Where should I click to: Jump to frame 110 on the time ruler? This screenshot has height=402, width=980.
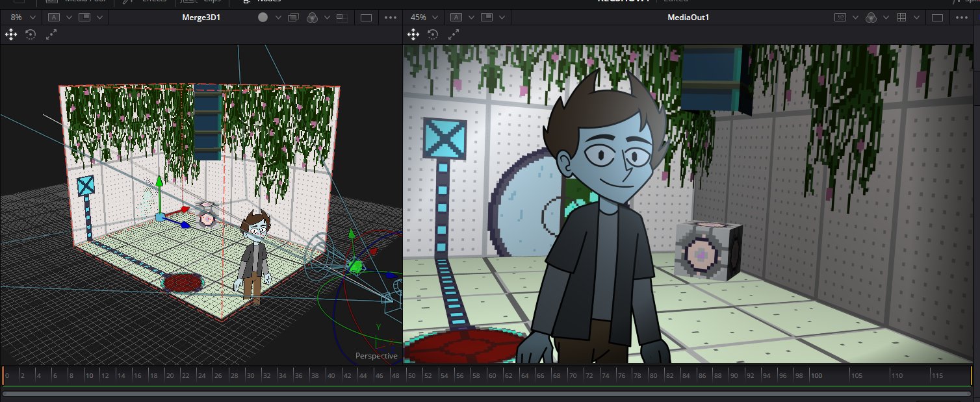coord(897,375)
